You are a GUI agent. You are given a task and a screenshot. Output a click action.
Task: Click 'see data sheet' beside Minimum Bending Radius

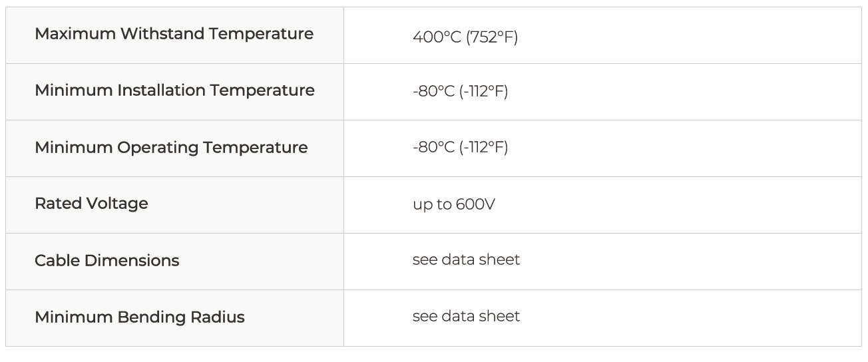pyautogui.click(x=466, y=316)
